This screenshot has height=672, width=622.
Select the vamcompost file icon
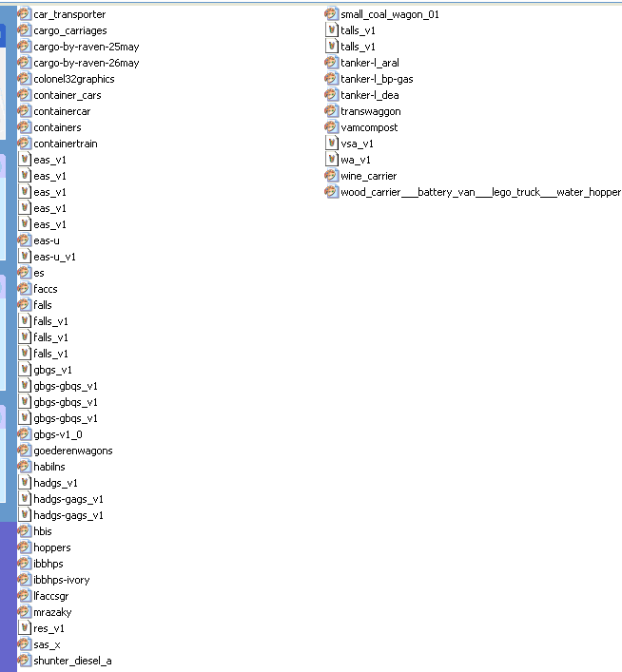coord(332,127)
